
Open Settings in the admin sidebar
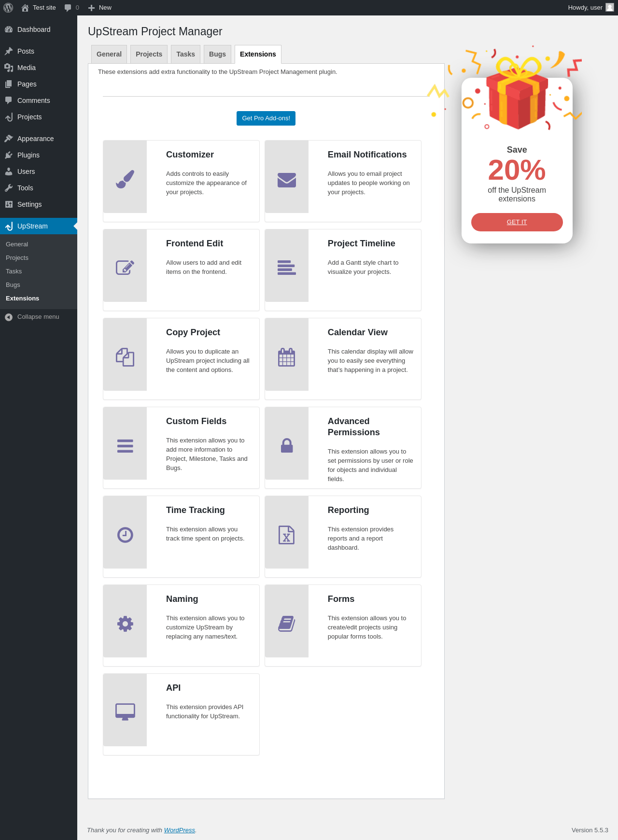[x=39, y=204]
